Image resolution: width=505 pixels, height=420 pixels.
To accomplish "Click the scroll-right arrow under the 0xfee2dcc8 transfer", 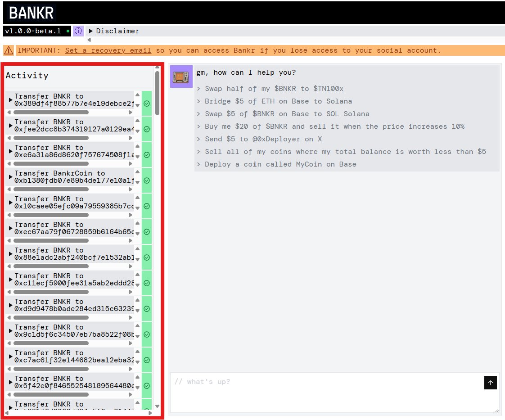I will 131,138.
